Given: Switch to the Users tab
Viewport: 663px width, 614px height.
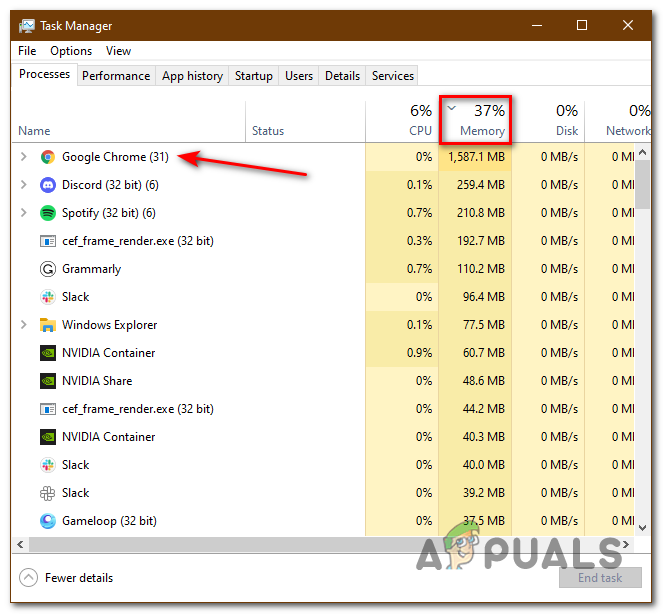Looking at the screenshot, I should [x=299, y=76].
